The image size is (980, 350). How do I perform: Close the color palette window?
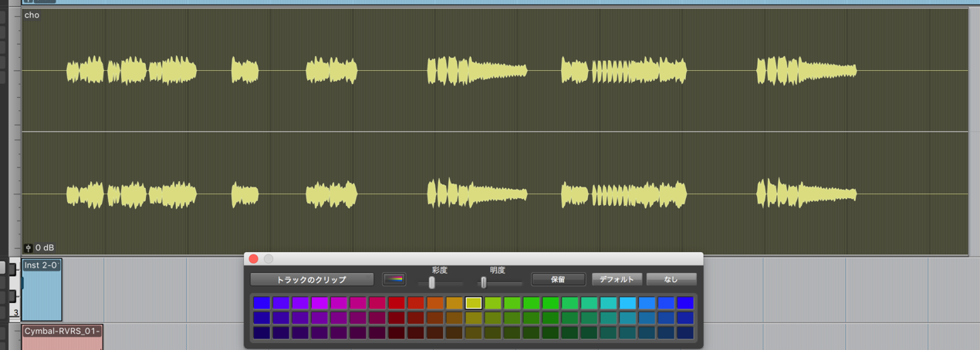pos(253,259)
